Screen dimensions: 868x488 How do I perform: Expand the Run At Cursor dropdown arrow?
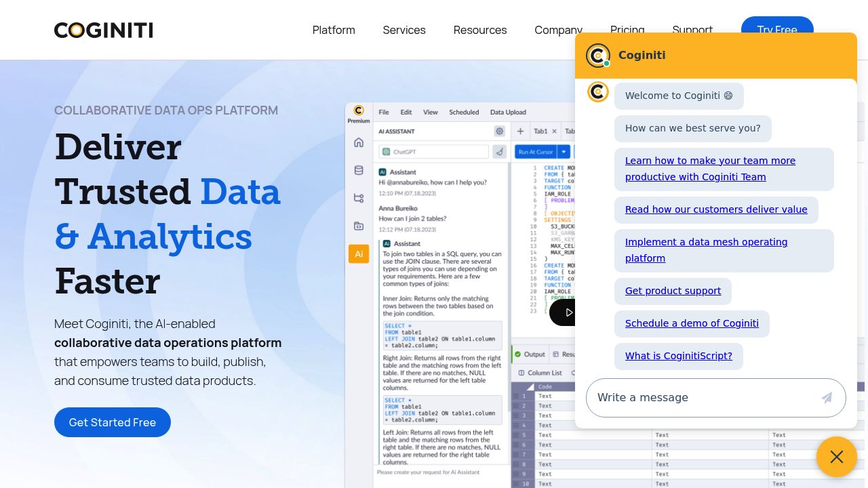(x=564, y=152)
